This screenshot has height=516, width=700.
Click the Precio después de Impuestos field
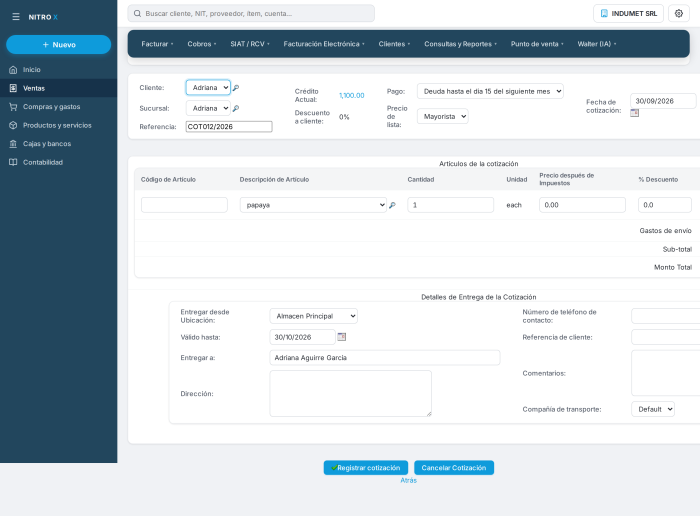[582, 205]
